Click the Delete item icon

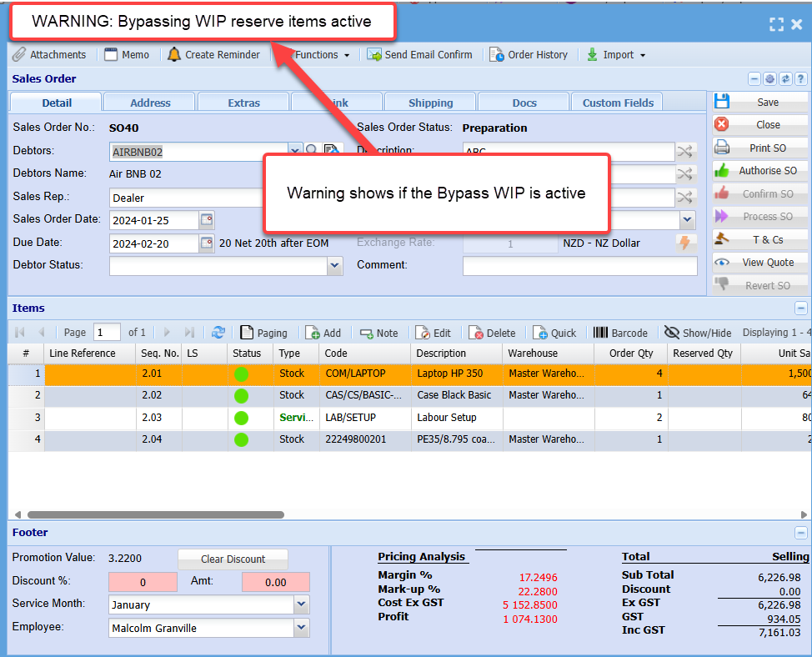coord(476,333)
